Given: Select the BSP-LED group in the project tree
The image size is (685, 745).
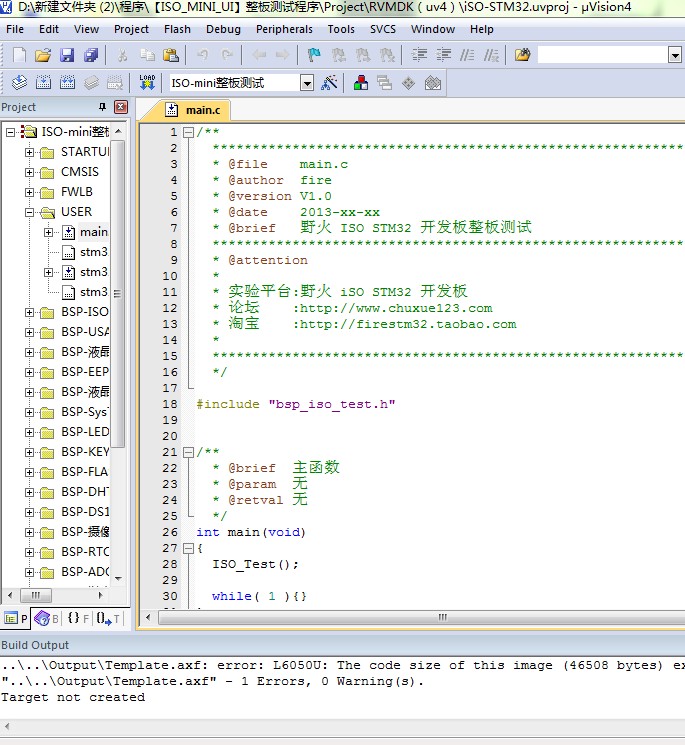Looking at the screenshot, I should coord(85,432).
